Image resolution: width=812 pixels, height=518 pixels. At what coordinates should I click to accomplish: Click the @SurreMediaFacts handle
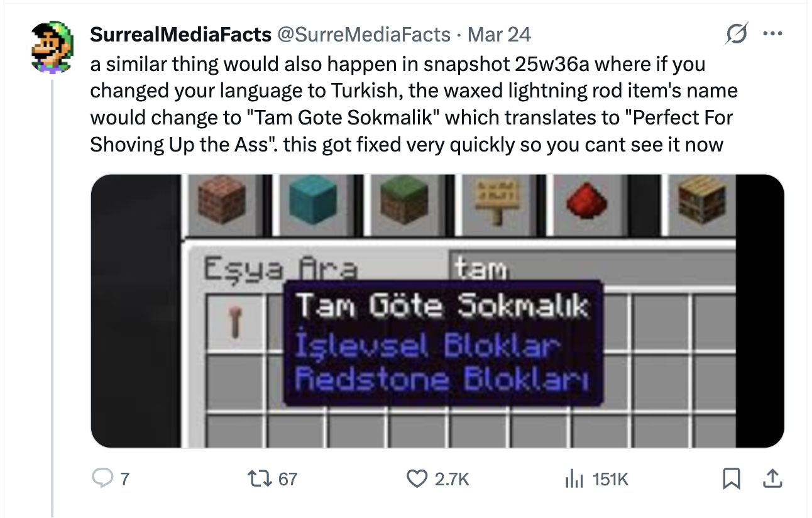[364, 35]
